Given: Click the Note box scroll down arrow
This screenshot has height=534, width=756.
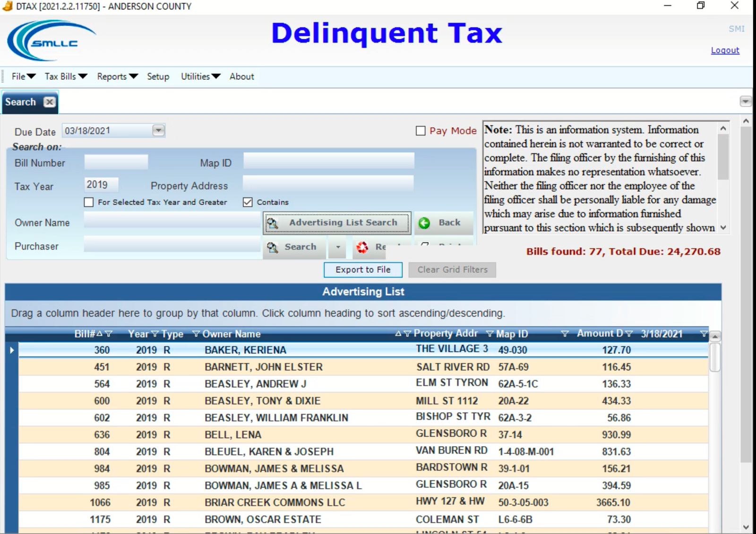Looking at the screenshot, I should 723,228.
